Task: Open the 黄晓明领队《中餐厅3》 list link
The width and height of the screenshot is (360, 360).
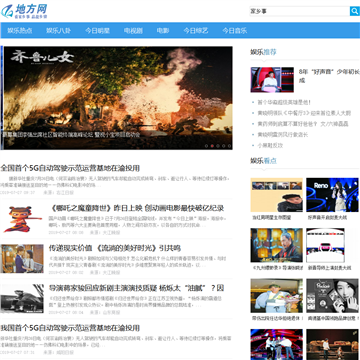Action: 304,113
